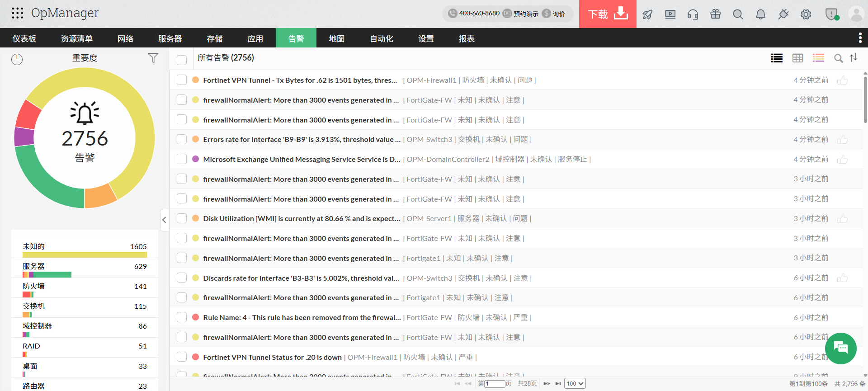The height and width of the screenshot is (391, 868).
Task: Tick the select-all alarms checkbox
Action: 182,60
